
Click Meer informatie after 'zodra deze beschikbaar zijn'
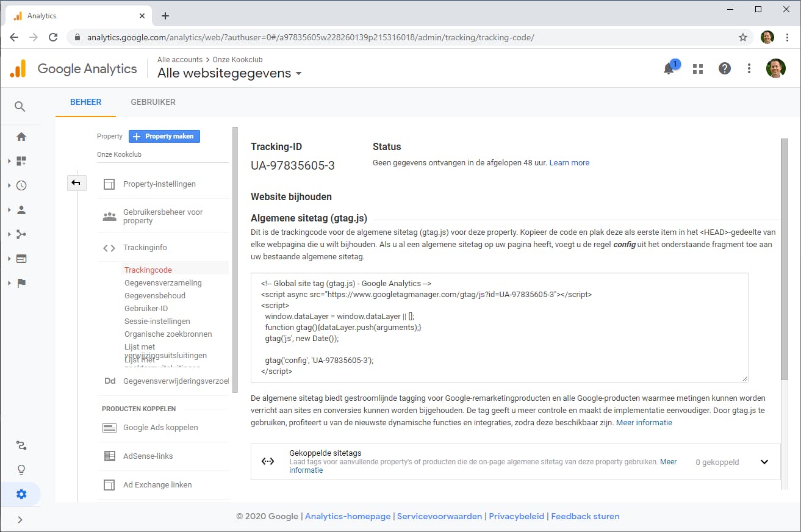tap(644, 422)
